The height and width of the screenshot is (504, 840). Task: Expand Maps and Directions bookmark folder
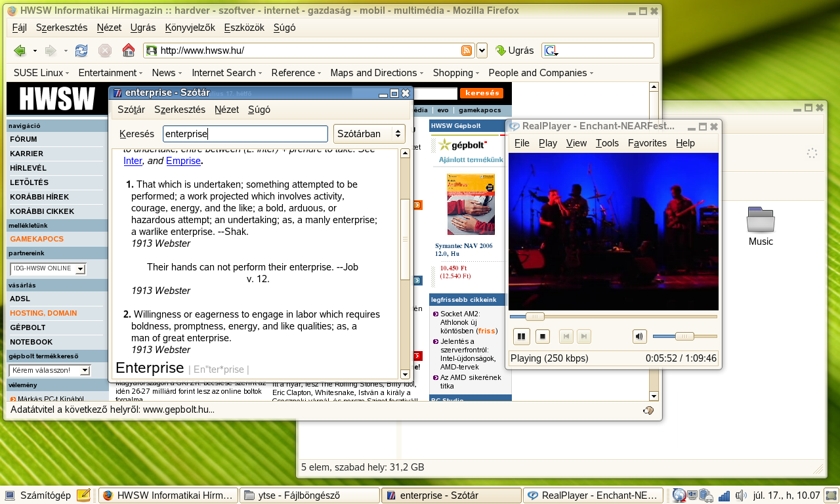point(377,73)
